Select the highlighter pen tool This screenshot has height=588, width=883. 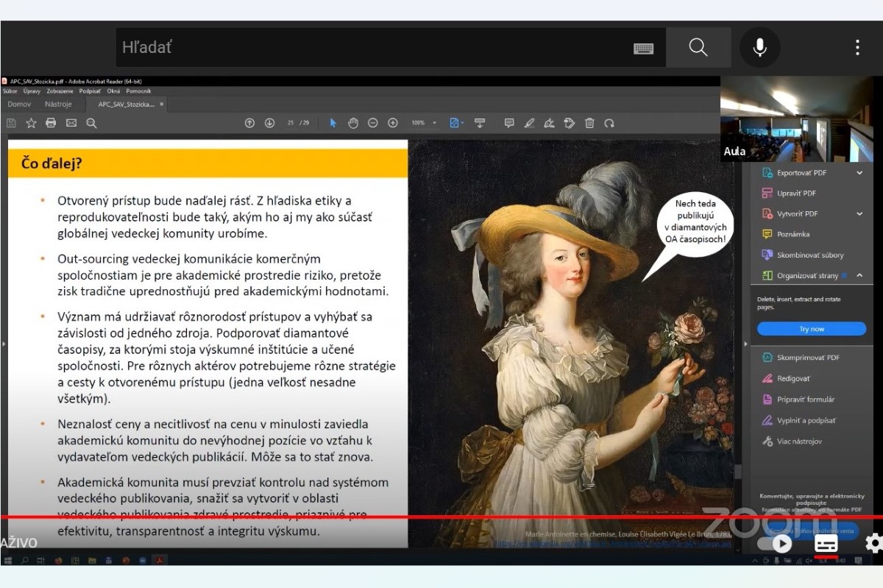coord(529,123)
